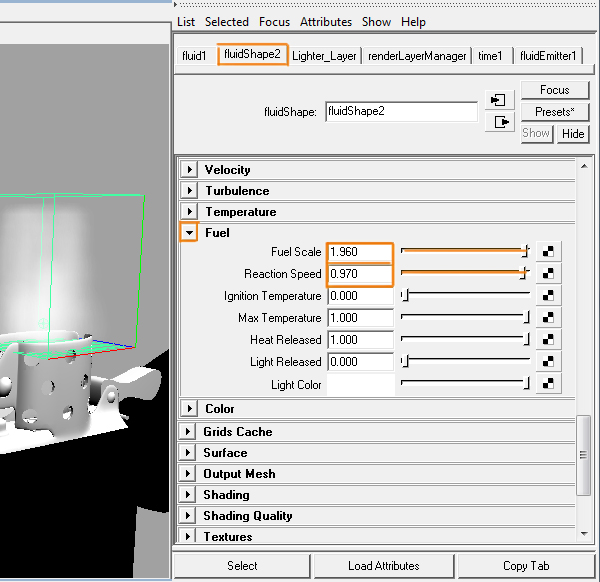Switch to the time1 tab
This screenshot has height=582, width=600.
click(490, 56)
